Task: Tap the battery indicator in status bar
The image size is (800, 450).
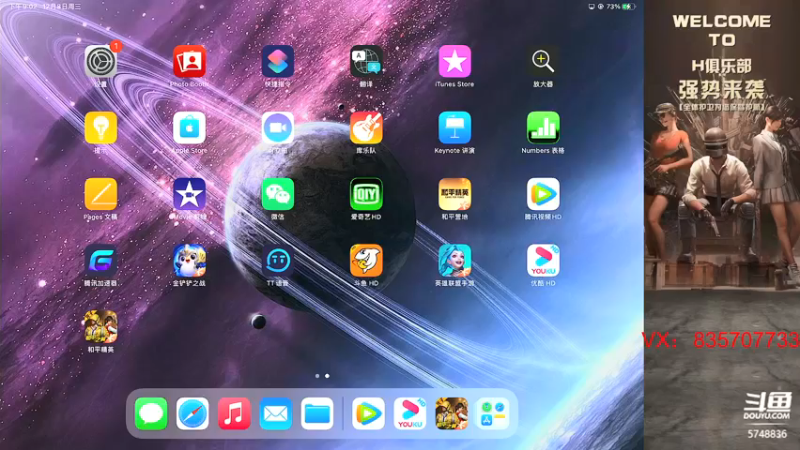Action: [629, 7]
